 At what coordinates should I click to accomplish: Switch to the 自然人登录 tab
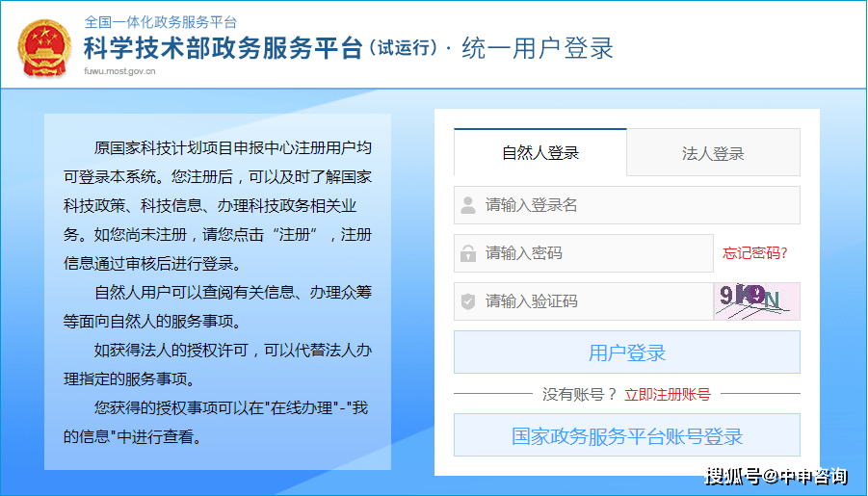coord(540,152)
